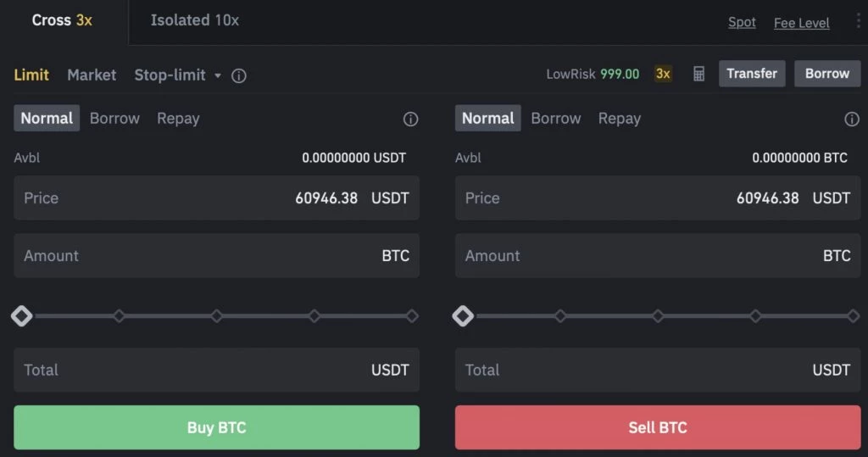Click the yellow 3x leverage badge
The height and width of the screenshot is (457, 868).
[663, 74]
